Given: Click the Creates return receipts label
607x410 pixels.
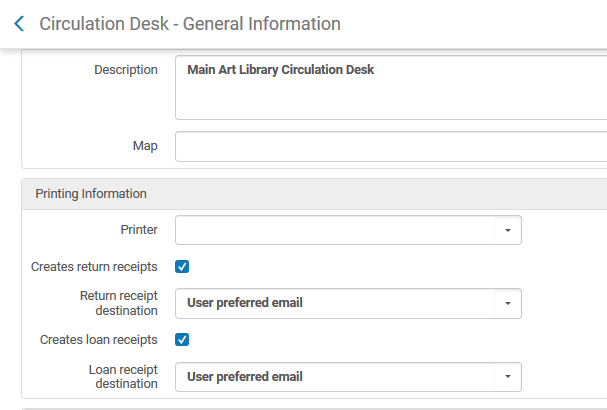Looking at the screenshot, I should coord(94,267).
